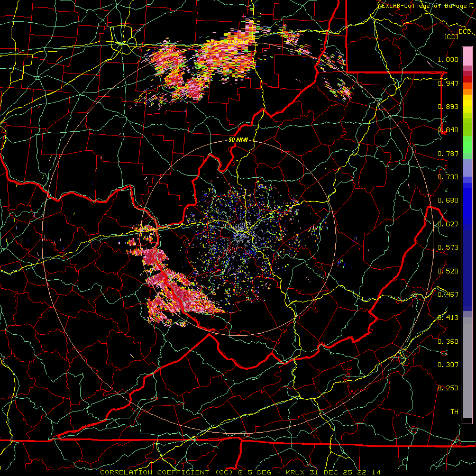476x476 pixels.
Task: Select the 0.520 scale value
Action: pos(448,271)
